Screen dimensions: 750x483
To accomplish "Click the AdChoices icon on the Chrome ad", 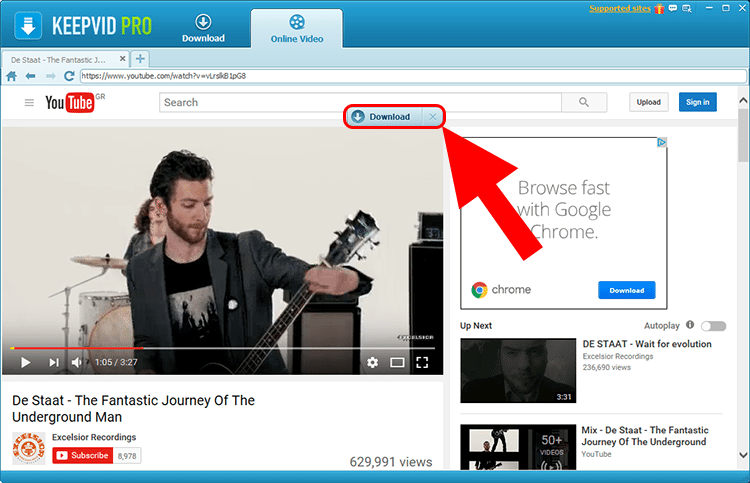I will pos(662,142).
